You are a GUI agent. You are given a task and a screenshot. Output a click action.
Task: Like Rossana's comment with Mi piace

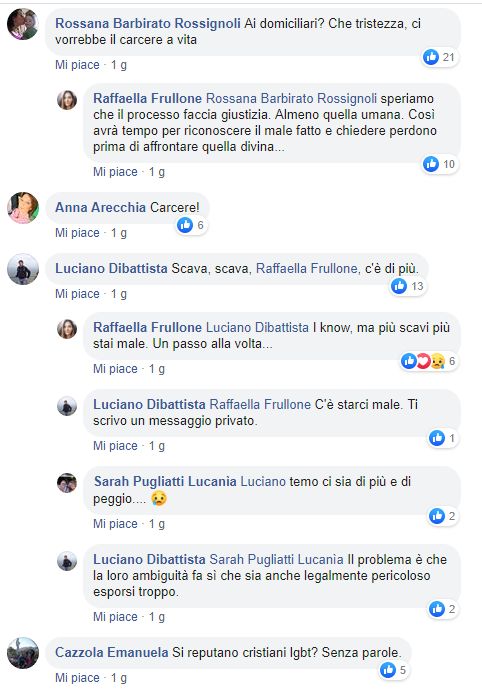coord(77,65)
